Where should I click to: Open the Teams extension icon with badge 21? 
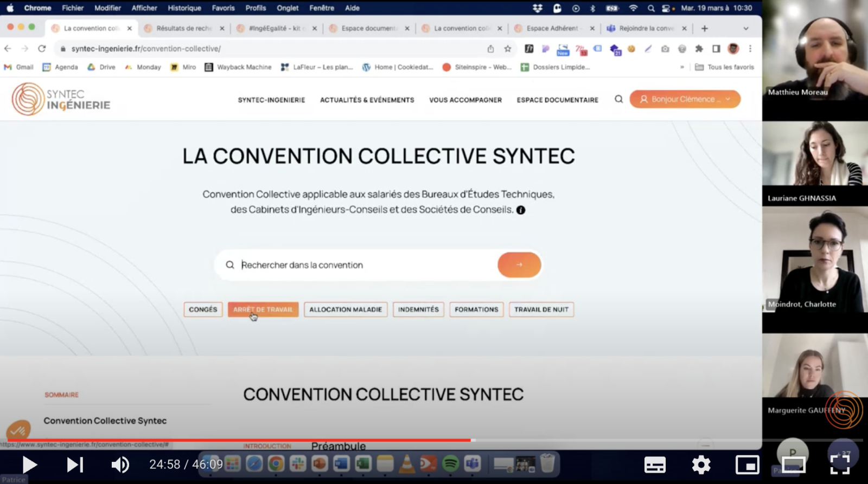click(615, 50)
